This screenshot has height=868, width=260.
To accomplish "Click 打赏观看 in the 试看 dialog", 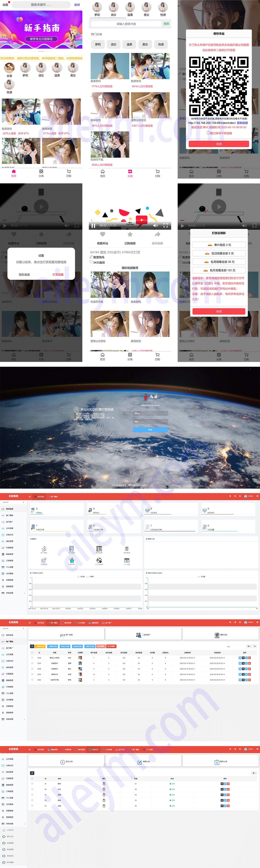I will tap(58, 275).
